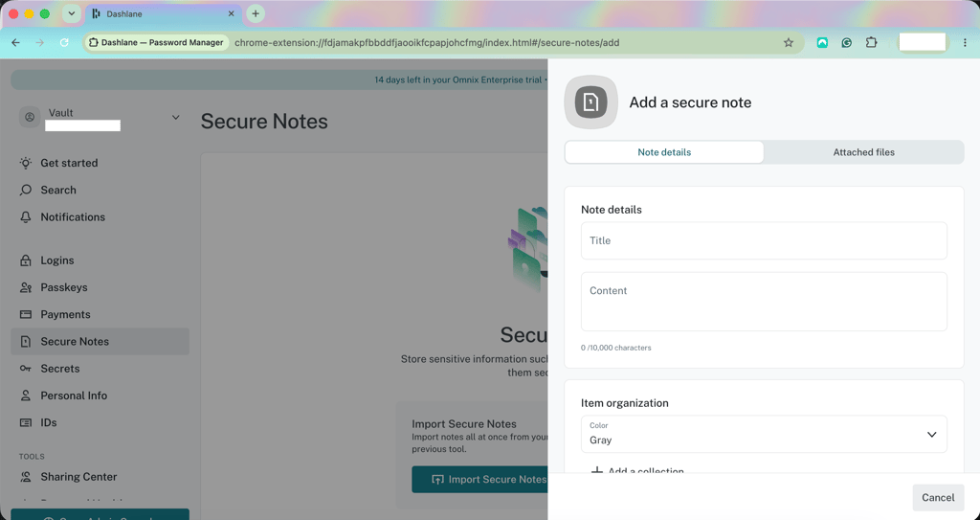Click the browser address bar URL

(427, 42)
